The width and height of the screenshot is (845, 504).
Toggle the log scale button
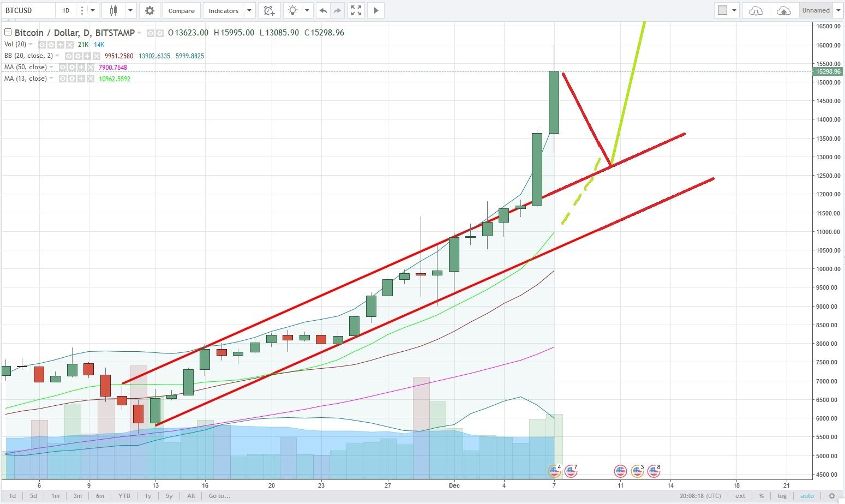tap(782, 496)
